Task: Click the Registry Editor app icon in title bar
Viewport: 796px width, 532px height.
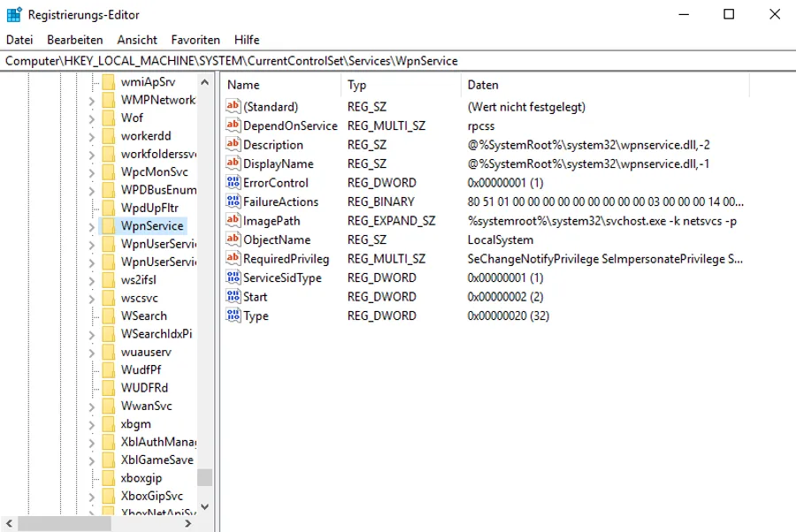Action: [13, 14]
